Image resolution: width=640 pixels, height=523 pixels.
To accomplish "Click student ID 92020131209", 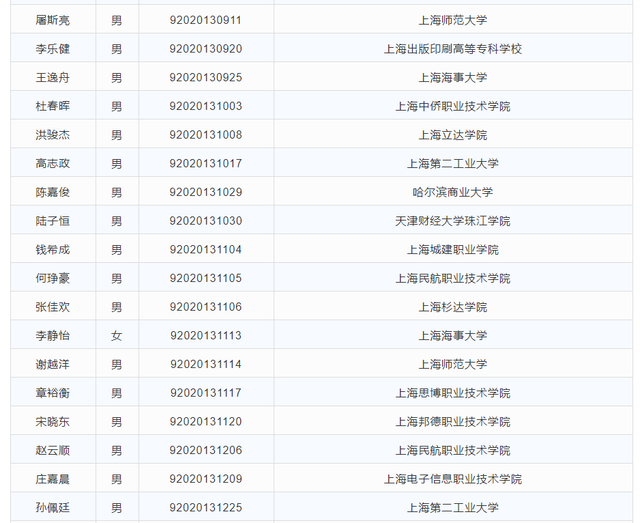I will (206, 479).
